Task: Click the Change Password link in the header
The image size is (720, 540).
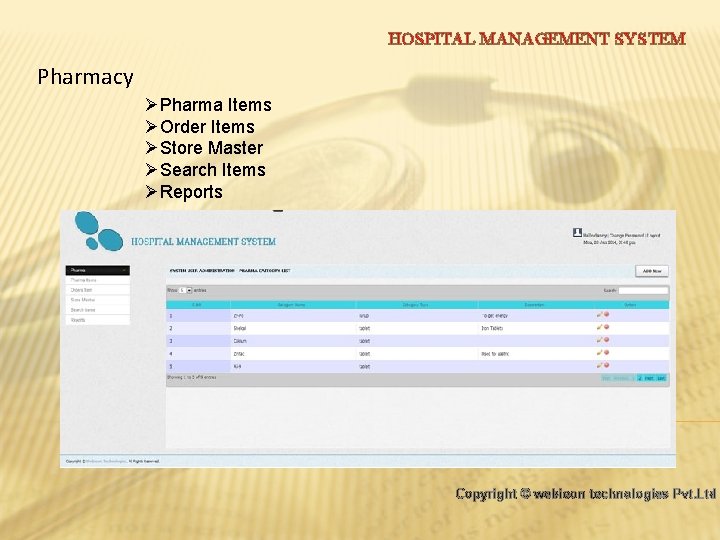Action: (626, 235)
